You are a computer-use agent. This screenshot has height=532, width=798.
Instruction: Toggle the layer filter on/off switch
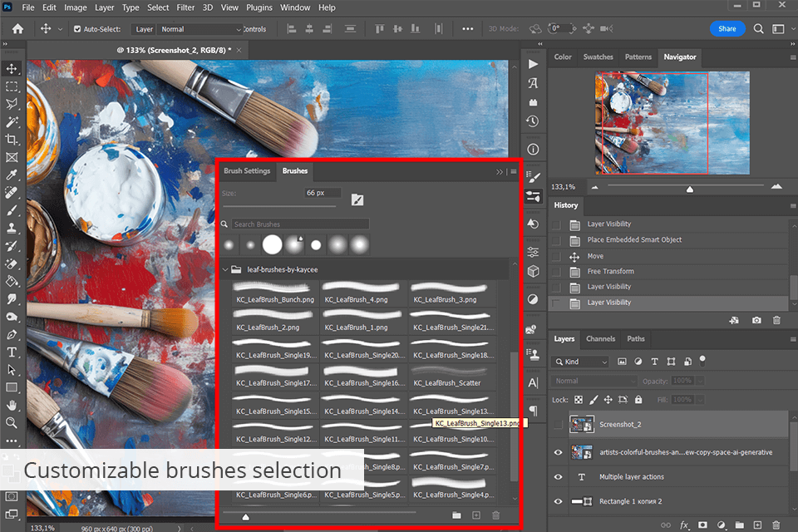(702, 361)
